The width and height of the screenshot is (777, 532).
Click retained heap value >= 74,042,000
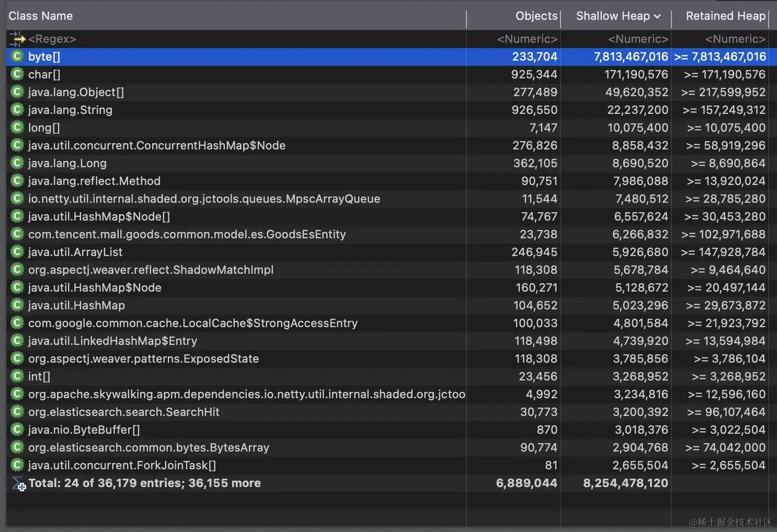[725, 448]
